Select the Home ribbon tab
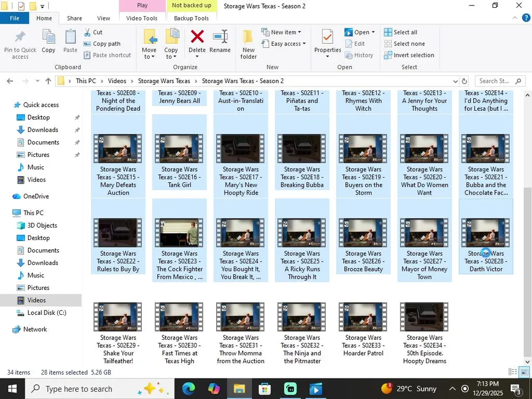 pos(44,18)
